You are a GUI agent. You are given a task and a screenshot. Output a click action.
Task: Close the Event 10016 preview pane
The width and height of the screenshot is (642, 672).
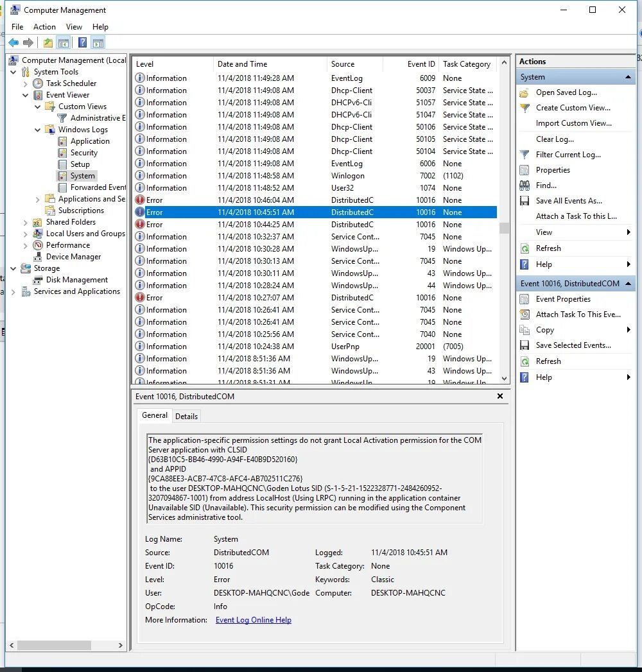499,396
